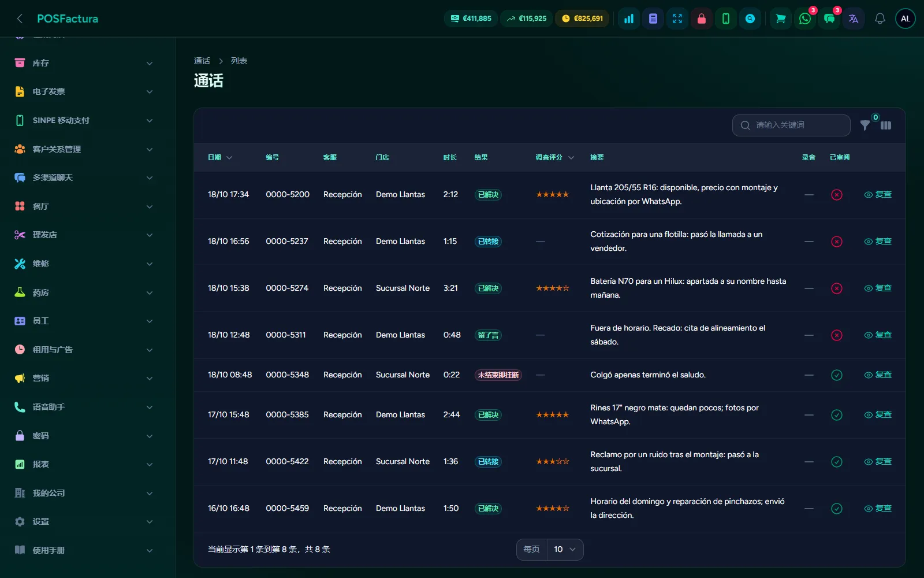924x578 pixels.
Task: Click the €825,691 pending amount badge
Action: [x=582, y=18]
